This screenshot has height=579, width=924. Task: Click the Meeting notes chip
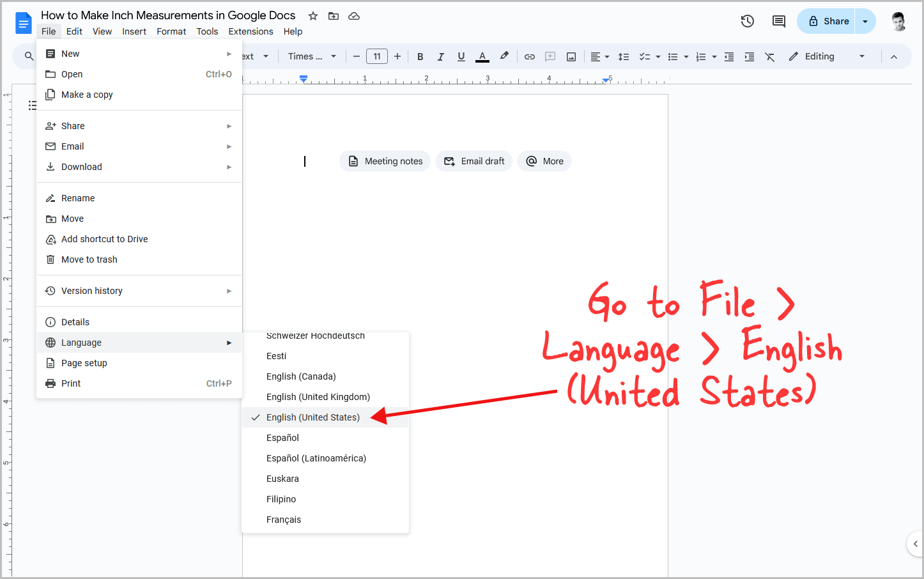[x=385, y=161]
